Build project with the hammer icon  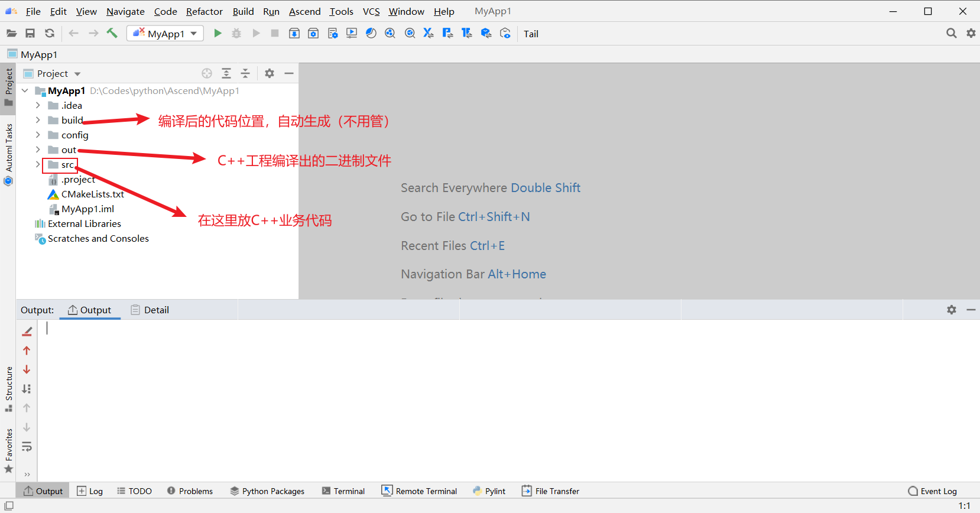pos(112,33)
